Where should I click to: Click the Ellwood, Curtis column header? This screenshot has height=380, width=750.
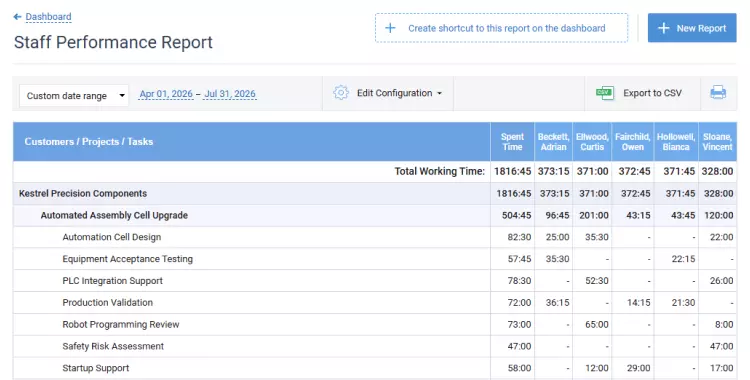click(x=592, y=142)
